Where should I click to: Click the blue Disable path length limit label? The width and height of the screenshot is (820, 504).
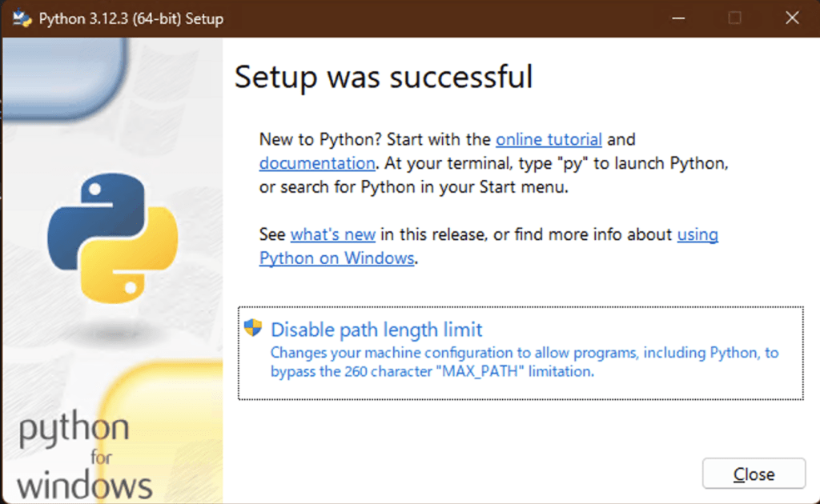(x=376, y=330)
